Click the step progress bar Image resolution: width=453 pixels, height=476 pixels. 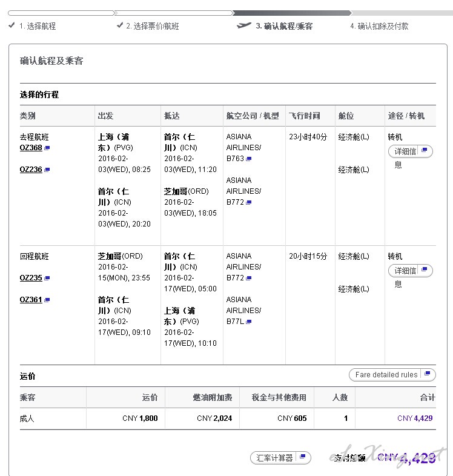pos(230,13)
